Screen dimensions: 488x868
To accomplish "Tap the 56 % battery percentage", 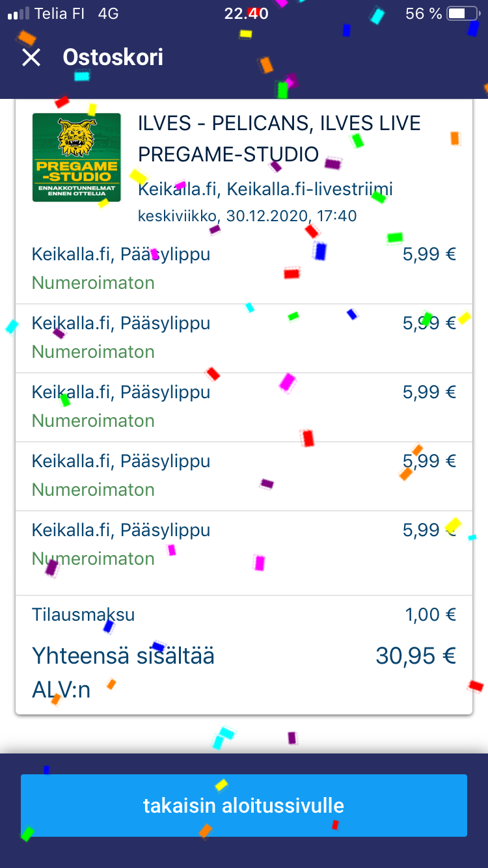I will [x=424, y=14].
